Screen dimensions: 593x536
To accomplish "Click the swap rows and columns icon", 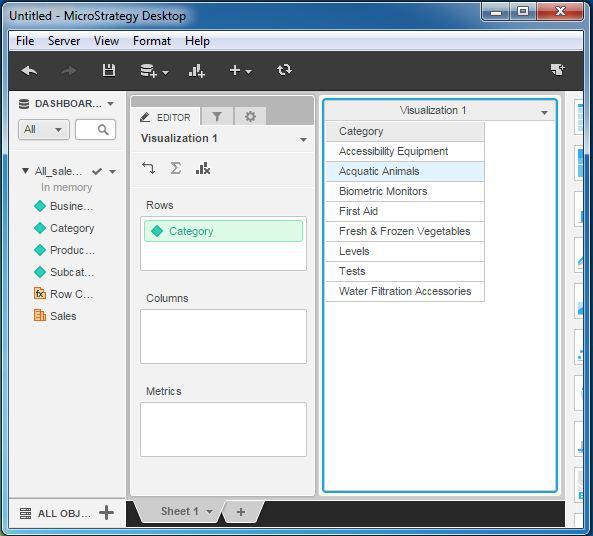I will (149, 168).
